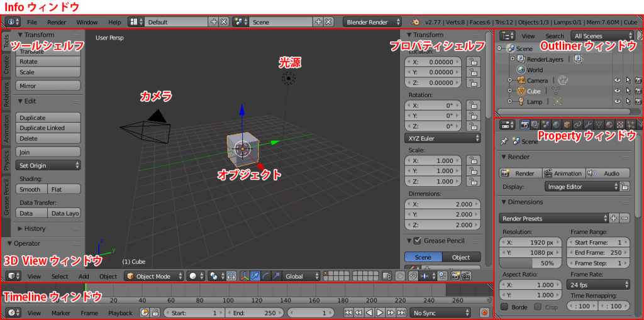Open the Set Origin dropdown
This screenshot has width=644, height=320.
(x=48, y=165)
